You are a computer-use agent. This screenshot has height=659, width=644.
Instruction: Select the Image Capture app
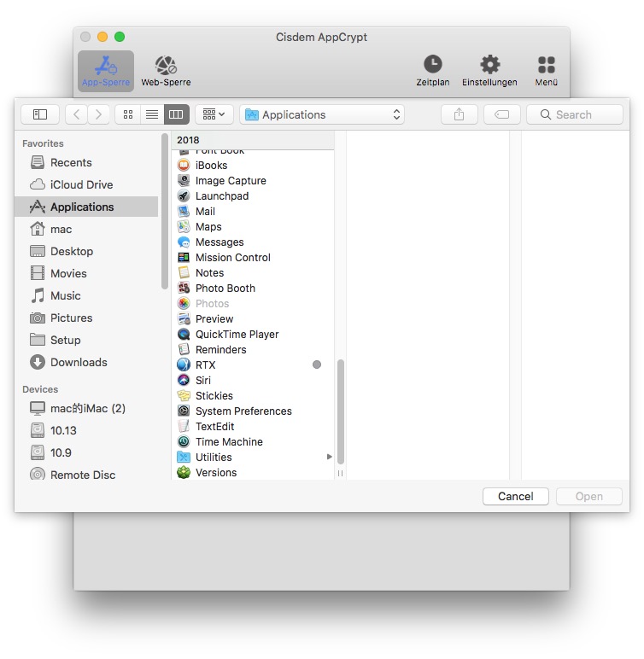pos(253,181)
